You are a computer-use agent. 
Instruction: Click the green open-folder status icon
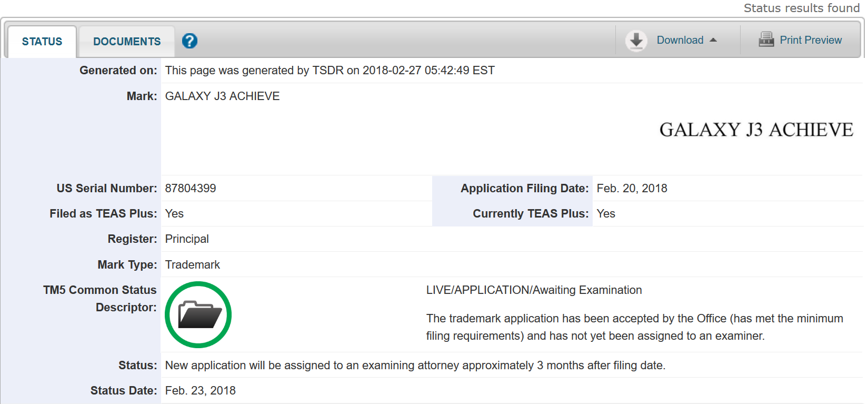198,315
